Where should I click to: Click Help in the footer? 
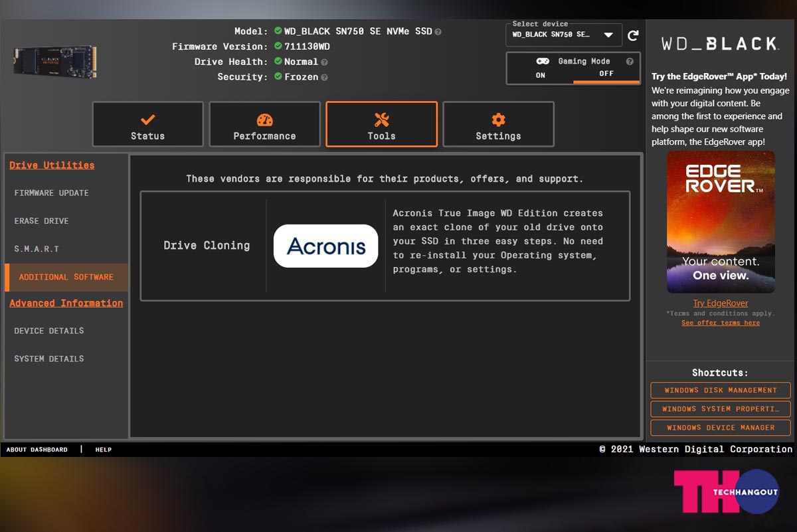104,450
